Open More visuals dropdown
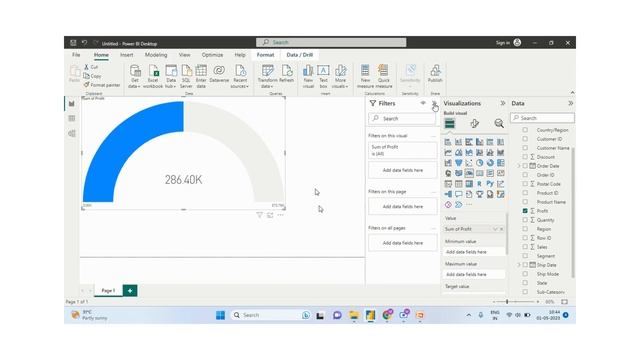The image size is (640, 360). tap(340, 76)
